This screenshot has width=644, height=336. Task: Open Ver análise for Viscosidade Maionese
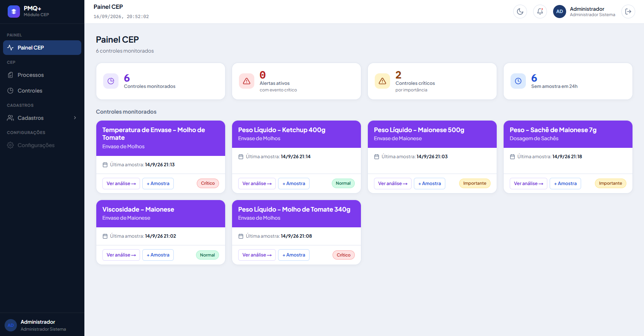(x=121, y=255)
